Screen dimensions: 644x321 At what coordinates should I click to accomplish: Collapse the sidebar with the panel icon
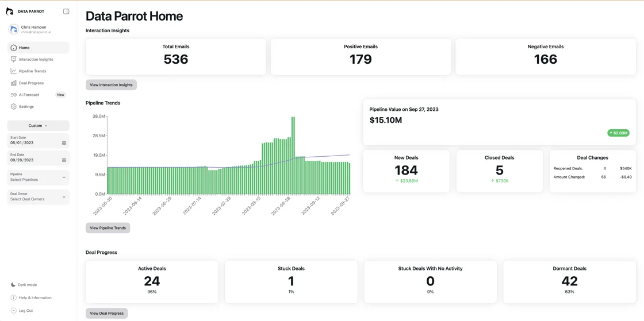(x=66, y=11)
